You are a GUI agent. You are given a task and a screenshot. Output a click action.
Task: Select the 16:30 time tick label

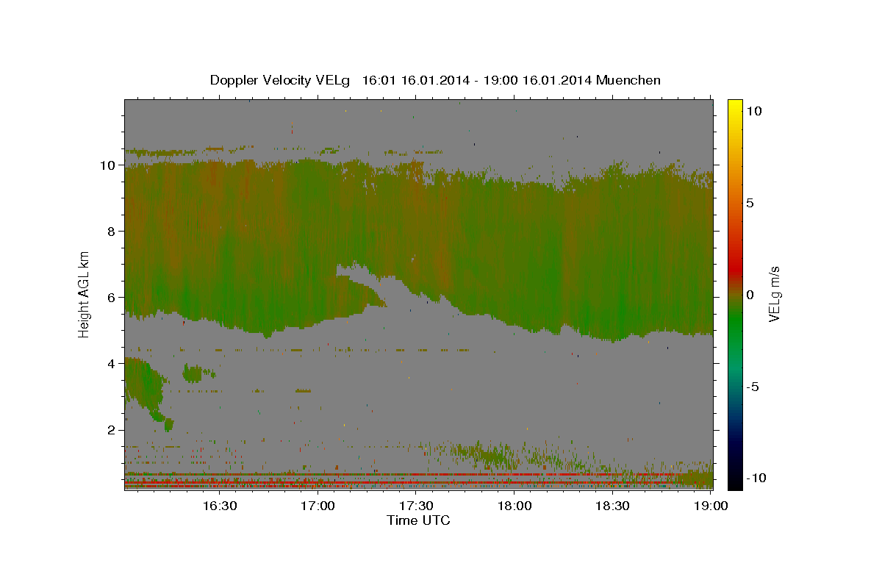pyautogui.click(x=220, y=506)
